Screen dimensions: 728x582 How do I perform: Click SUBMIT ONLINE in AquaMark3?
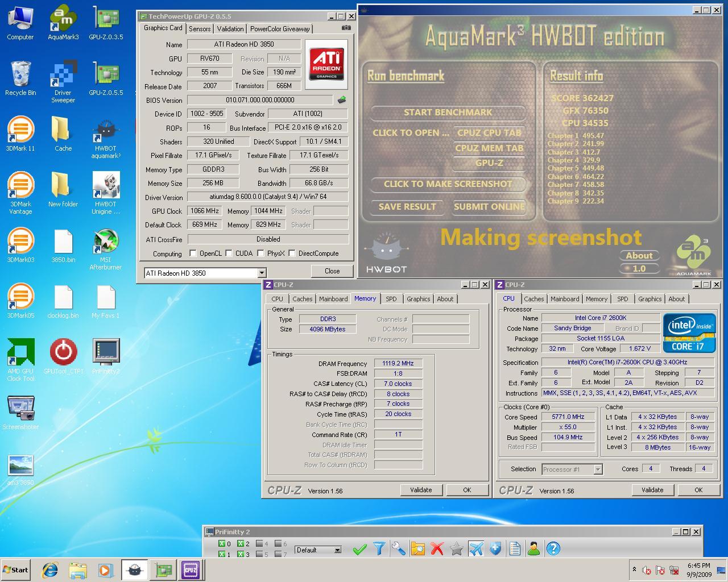489,207
